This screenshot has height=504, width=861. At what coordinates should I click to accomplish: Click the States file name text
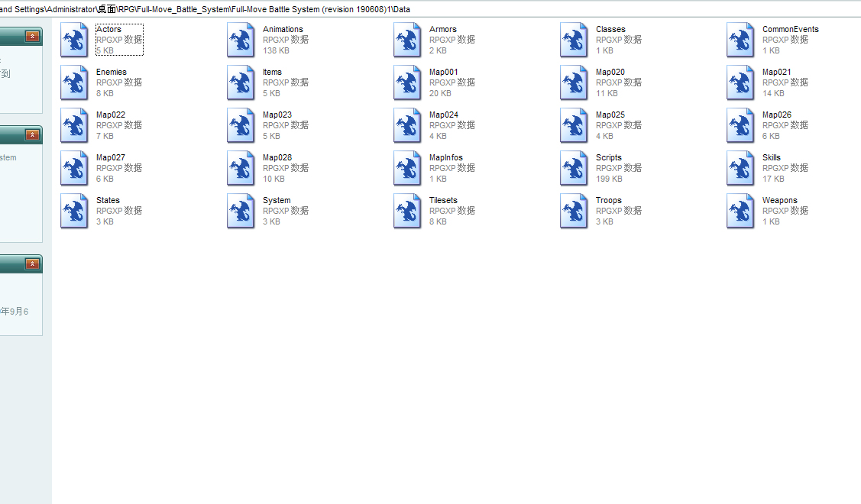[108, 200]
